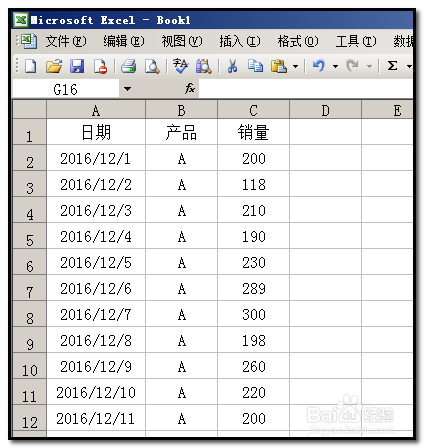Select the cell with date 2016/12/1

[x=96, y=158]
